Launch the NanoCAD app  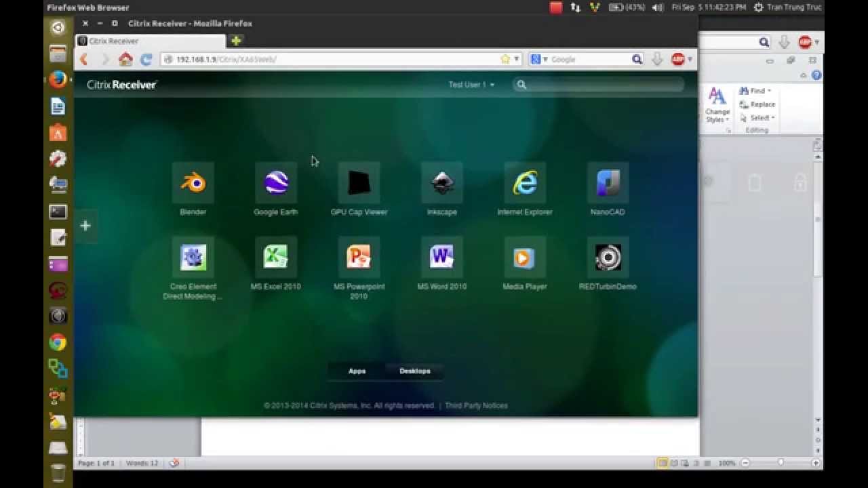click(x=608, y=183)
